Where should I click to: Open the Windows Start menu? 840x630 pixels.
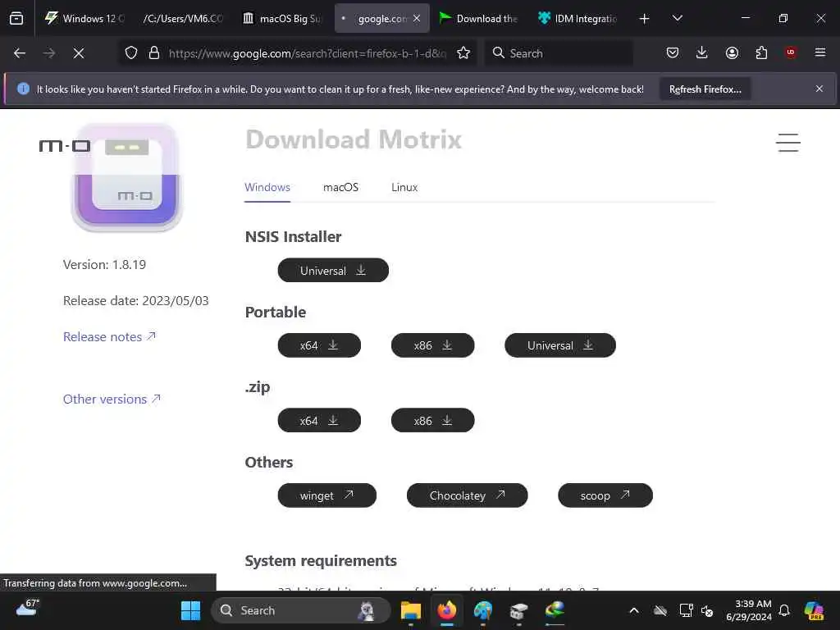click(x=190, y=610)
